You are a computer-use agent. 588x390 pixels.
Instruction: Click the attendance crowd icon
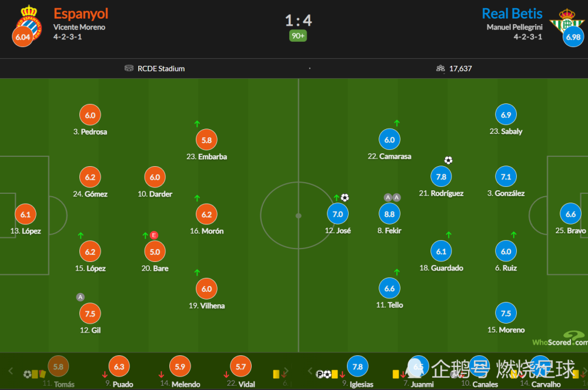(440, 68)
